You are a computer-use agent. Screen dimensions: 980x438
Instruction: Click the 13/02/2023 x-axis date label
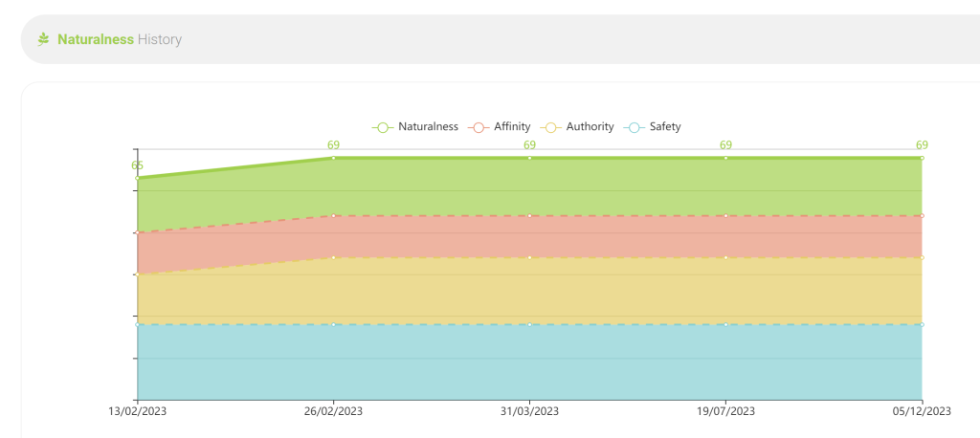[x=138, y=411]
